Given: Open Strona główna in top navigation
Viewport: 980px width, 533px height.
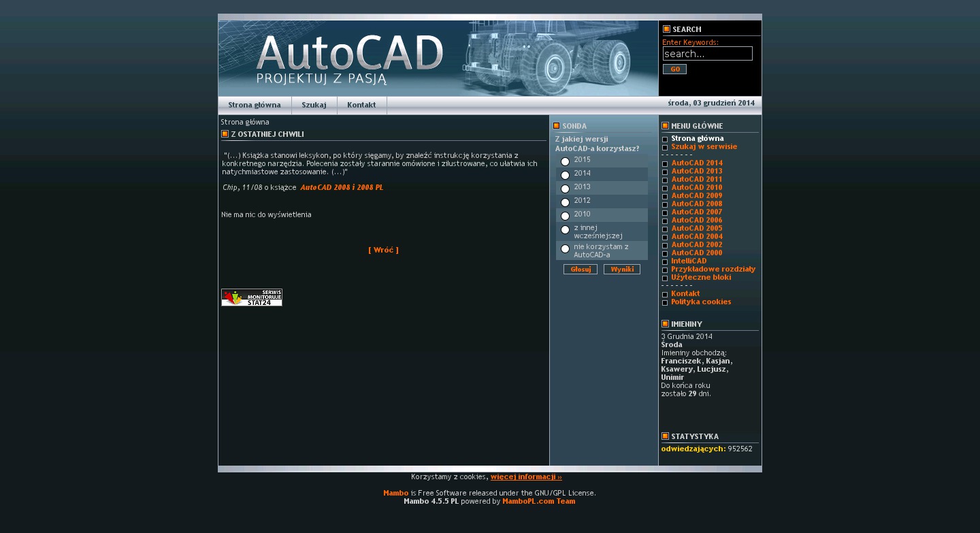Looking at the screenshot, I should click(255, 106).
